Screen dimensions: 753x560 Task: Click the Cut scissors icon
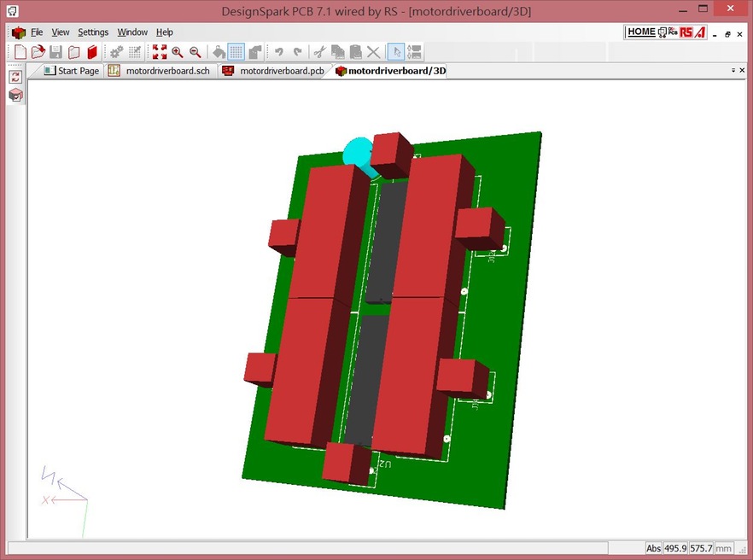[x=320, y=52]
